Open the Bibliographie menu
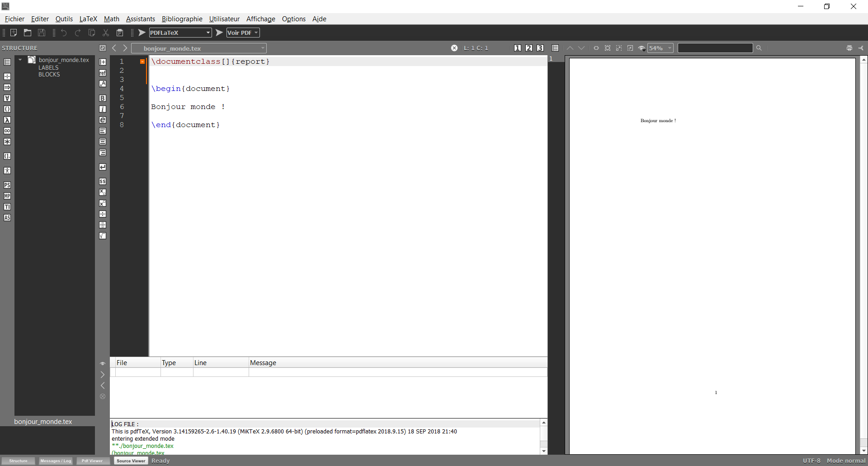Image resolution: width=868 pixels, height=466 pixels. point(182,19)
